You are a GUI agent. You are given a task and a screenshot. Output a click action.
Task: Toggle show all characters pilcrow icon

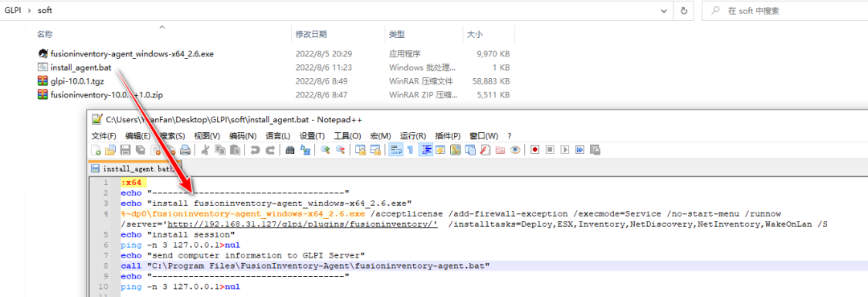point(410,150)
